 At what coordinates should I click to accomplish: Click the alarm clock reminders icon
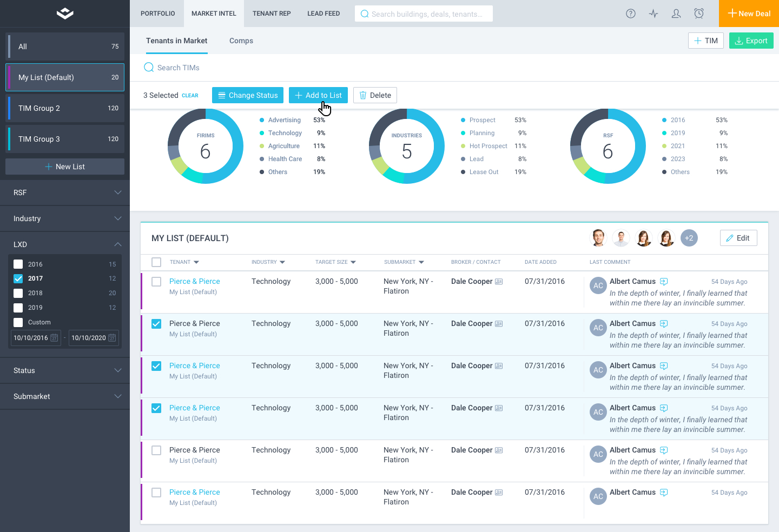coord(699,14)
